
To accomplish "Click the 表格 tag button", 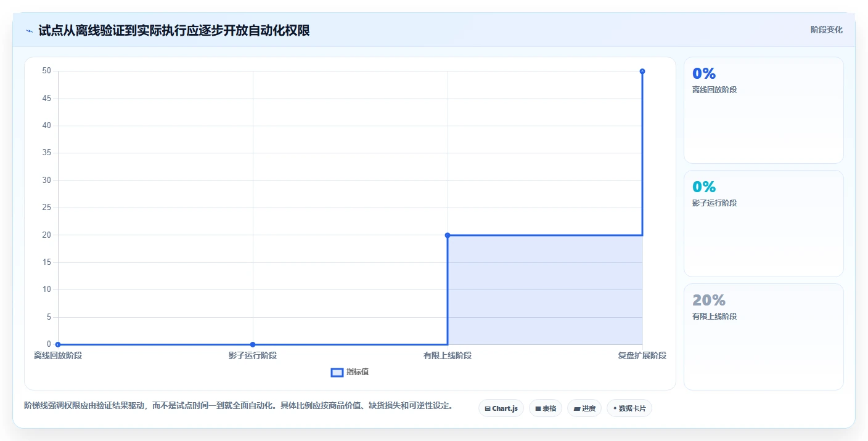I will pyautogui.click(x=546, y=408).
